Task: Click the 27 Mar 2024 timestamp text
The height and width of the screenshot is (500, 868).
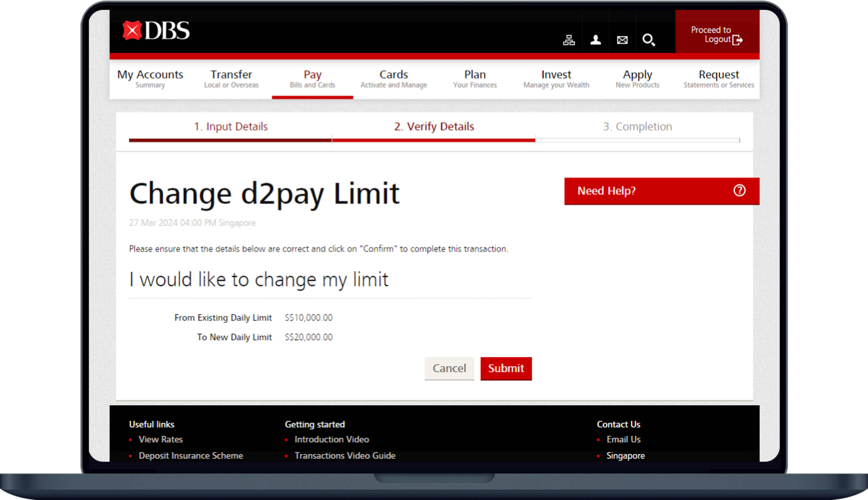Action: 192,223
